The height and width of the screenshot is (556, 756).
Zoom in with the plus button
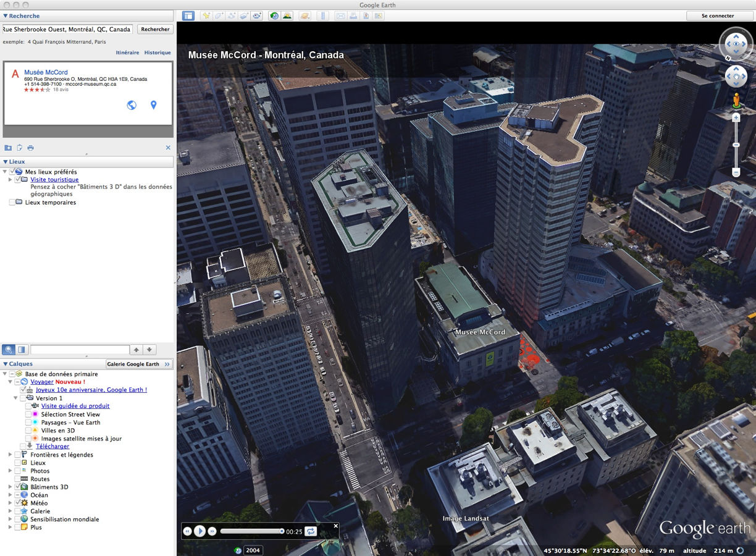(736, 117)
